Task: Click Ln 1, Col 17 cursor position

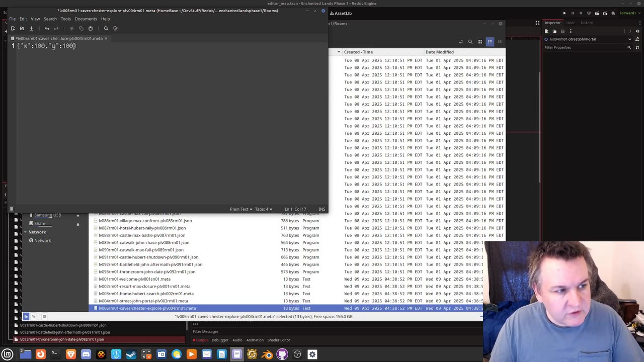Action: [295, 209]
